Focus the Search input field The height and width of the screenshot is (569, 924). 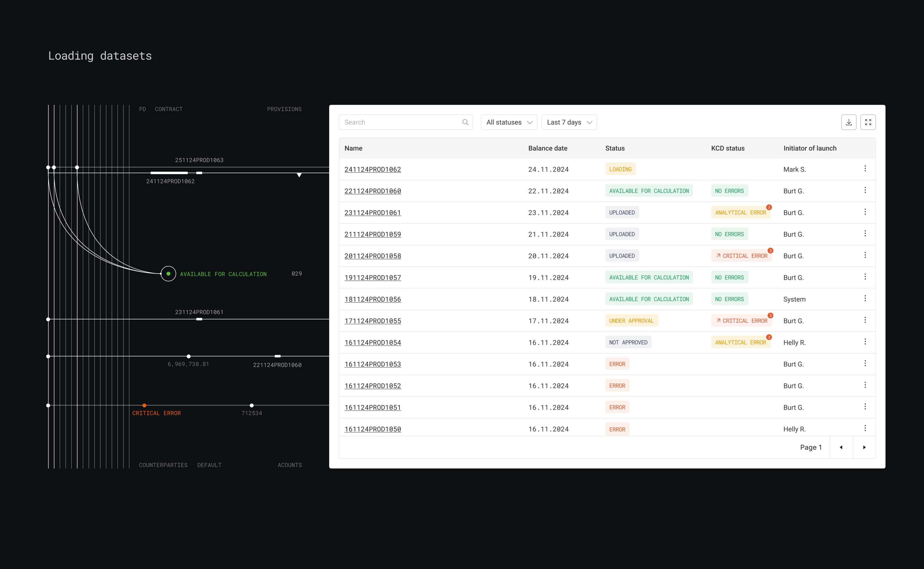point(399,122)
